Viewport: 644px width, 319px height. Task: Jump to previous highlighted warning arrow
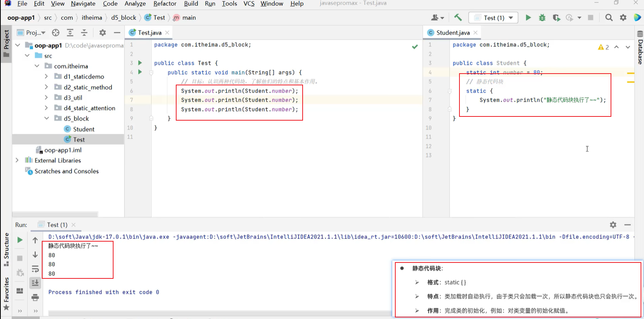(616, 47)
